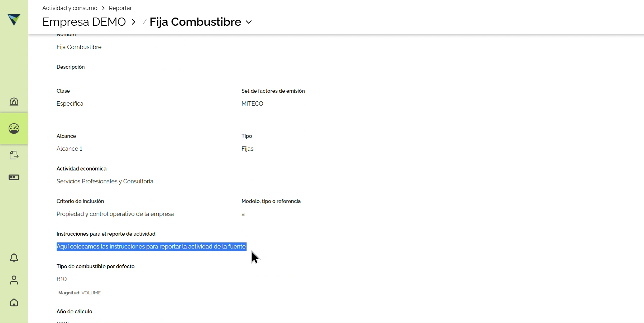Click the Empresa DEMO title link
Screen dimensions: 644x323
84,22
